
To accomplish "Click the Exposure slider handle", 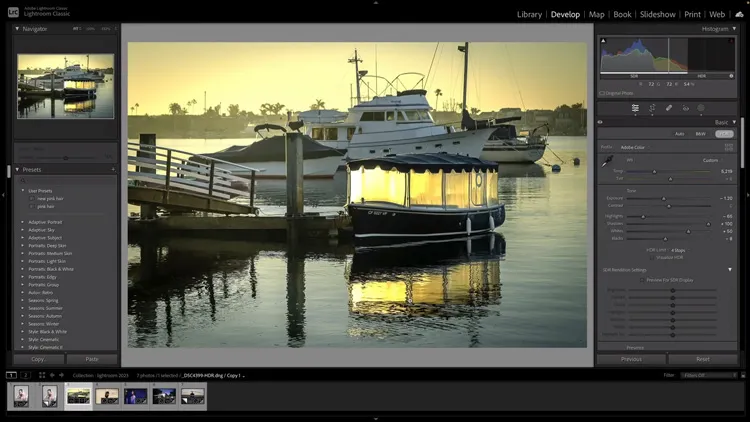I will tap(663, 198).
